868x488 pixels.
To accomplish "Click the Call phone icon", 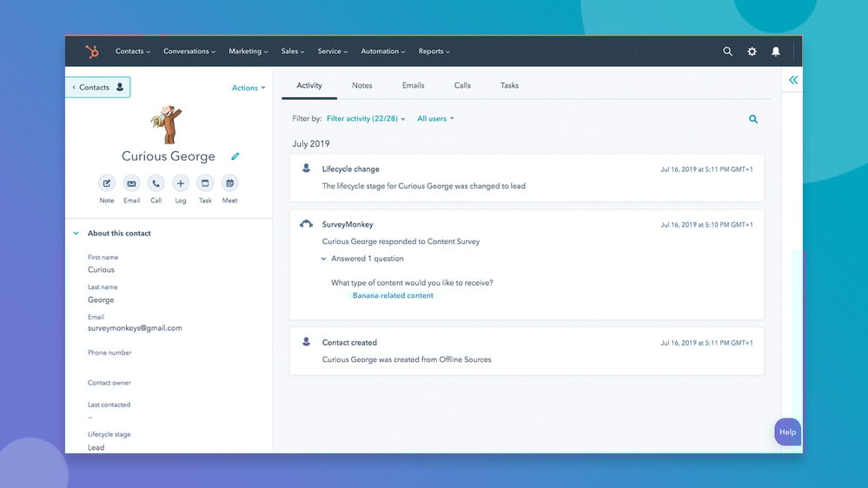I will tap(156, 183).
